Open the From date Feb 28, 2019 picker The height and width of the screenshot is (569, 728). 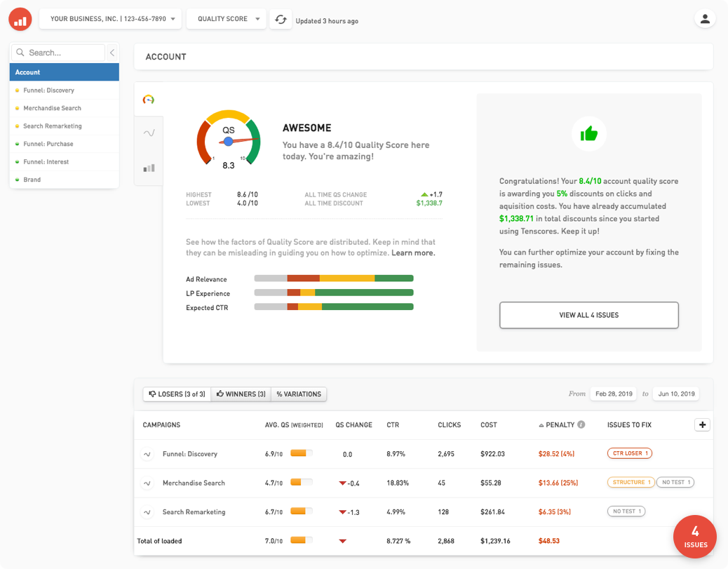tap(612, 394)
